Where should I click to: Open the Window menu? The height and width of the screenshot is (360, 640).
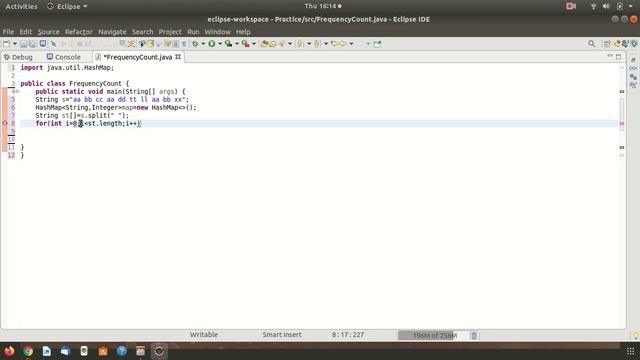(x=217, y=32)
